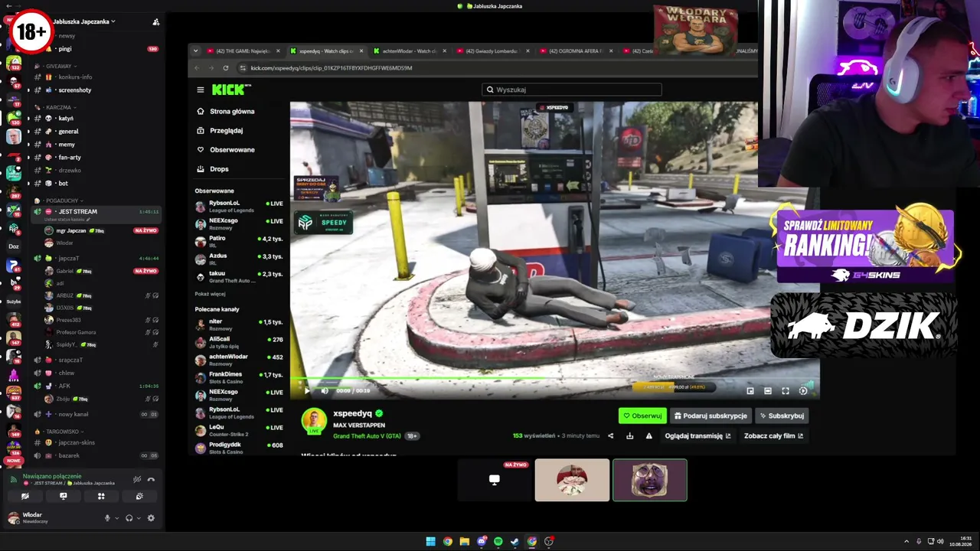
Task: Open clip player settings gear
Action: (803, 391)
